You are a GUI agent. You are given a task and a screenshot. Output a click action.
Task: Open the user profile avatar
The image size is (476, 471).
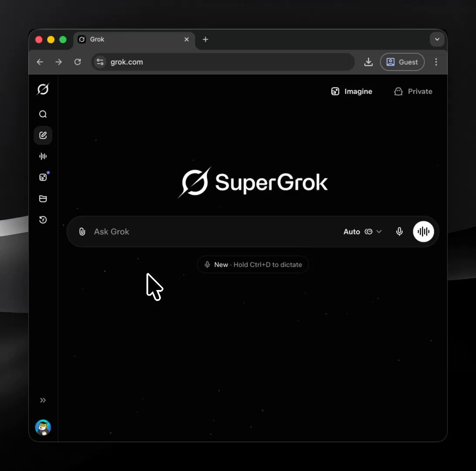tap(43, 427)
